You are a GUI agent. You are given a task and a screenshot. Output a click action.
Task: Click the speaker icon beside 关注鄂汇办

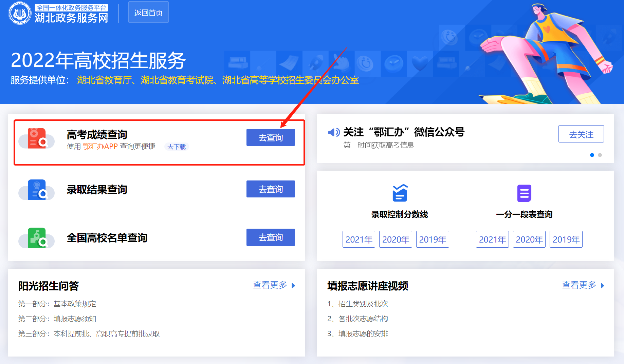[x=334, y=132]
